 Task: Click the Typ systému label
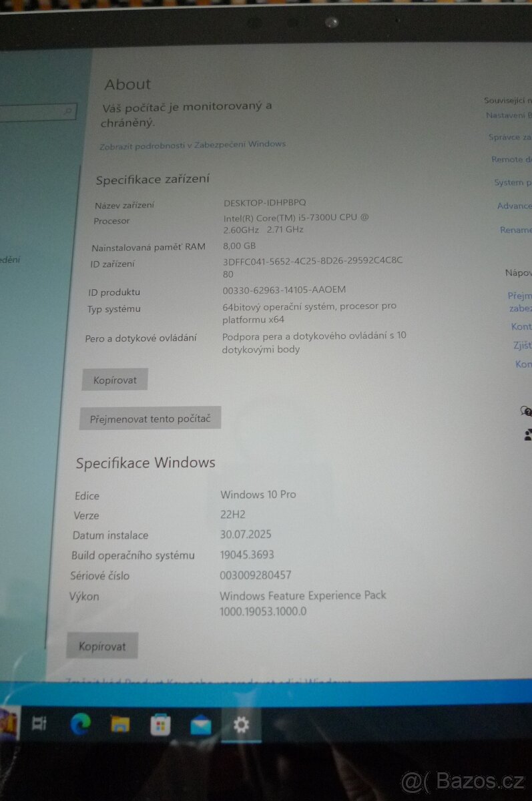113,310
